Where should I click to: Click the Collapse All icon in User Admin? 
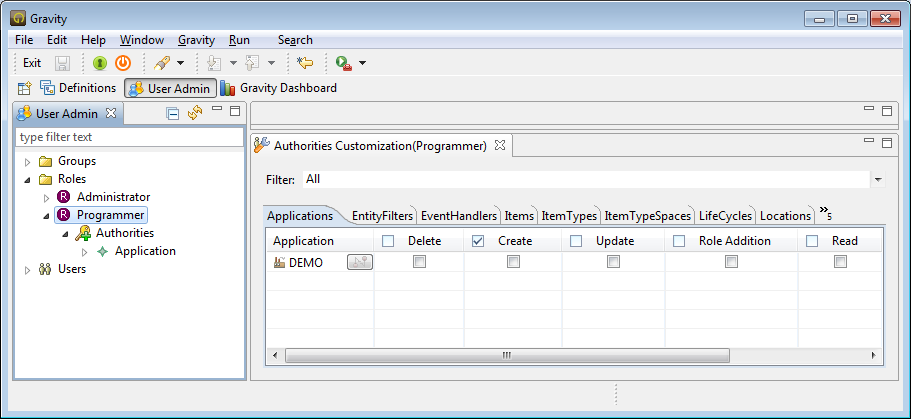(x=173, y=113)
